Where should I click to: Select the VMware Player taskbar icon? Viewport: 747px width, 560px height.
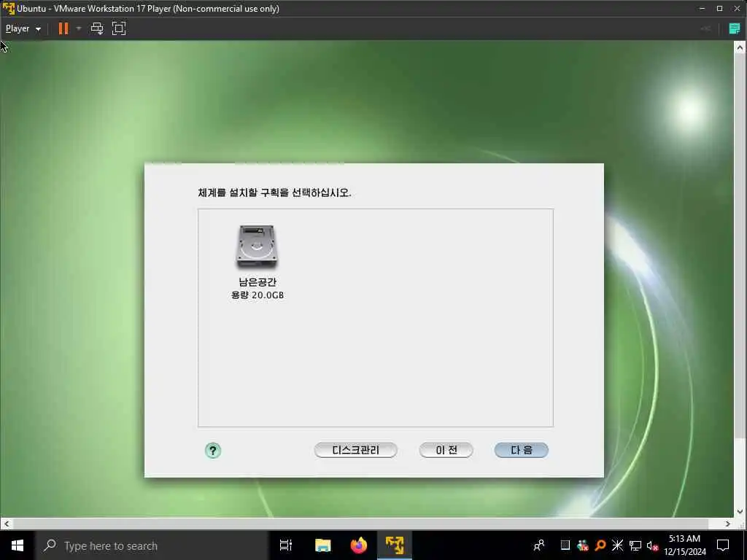395,545
